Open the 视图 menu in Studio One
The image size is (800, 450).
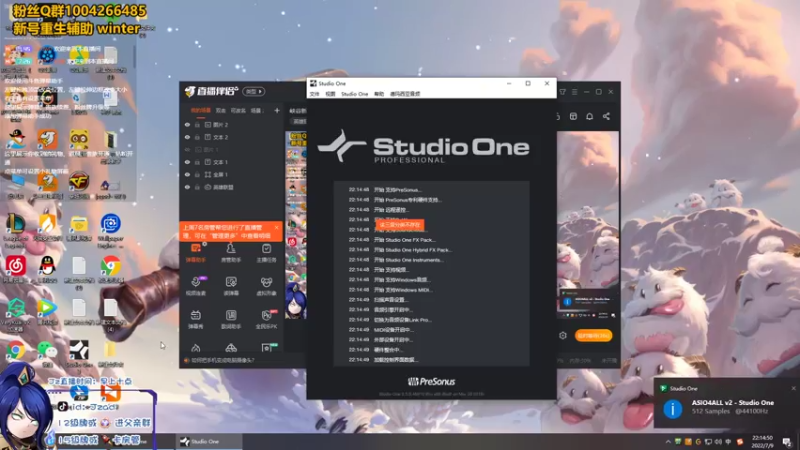coord(331,94)
